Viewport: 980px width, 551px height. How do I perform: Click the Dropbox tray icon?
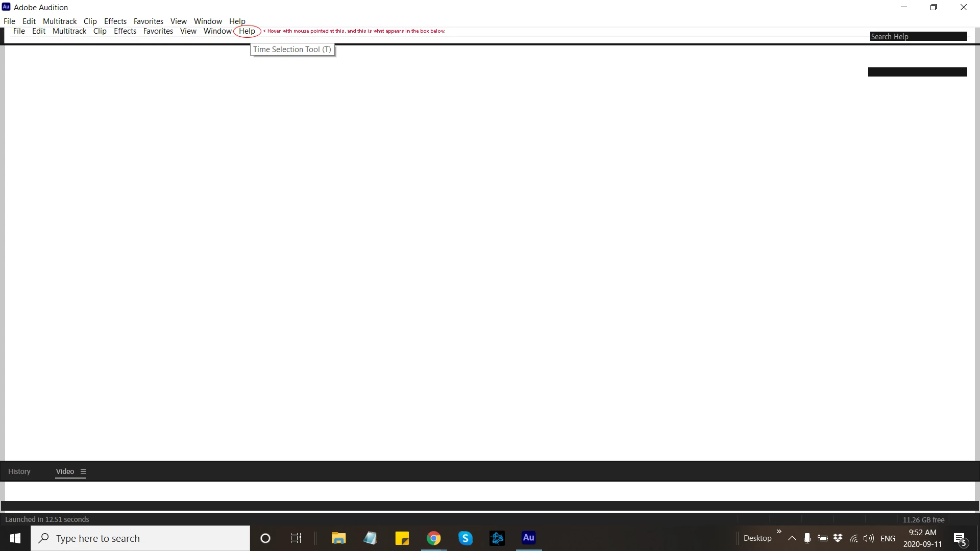pyautogui.click(x=838, y=538)
